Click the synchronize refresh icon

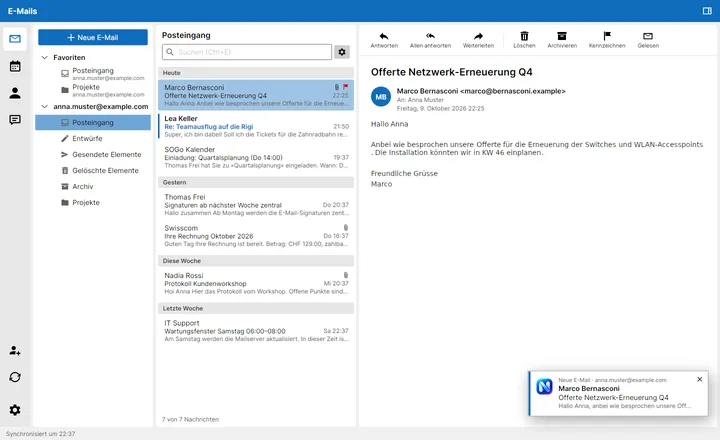coord(15,377)
